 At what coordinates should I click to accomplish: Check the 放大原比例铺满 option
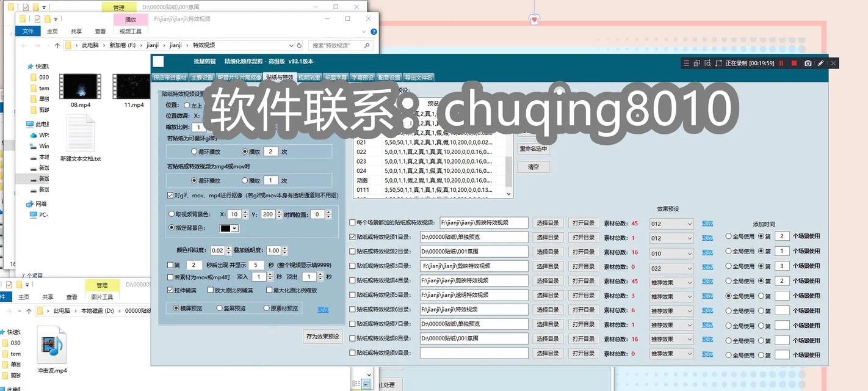pos(211,290)
